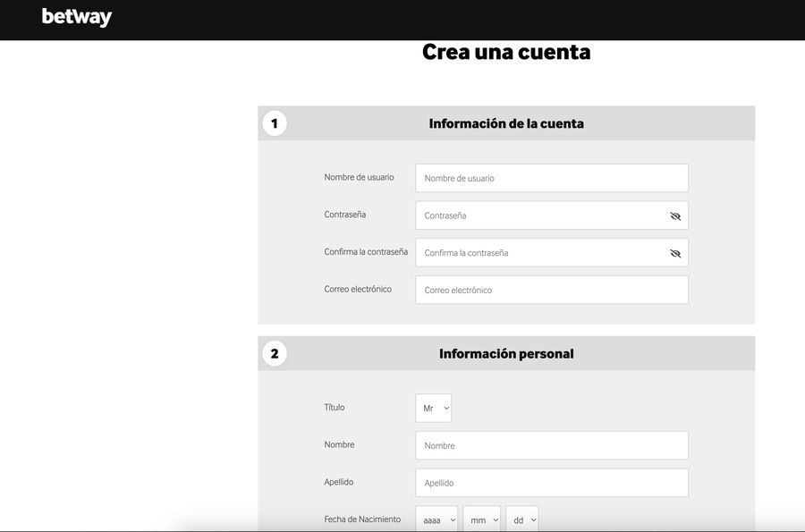Click the betway logo

click(x=77, y=17)
